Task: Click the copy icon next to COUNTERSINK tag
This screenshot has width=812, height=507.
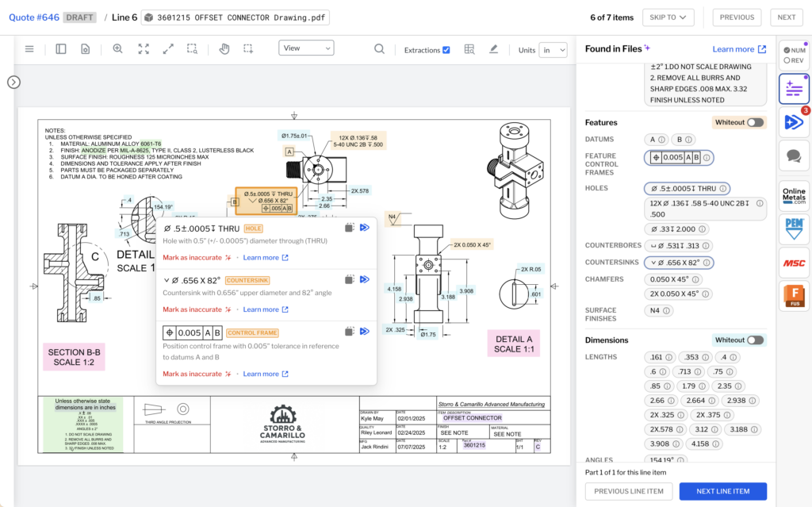Action: click(x=350, y=279)
